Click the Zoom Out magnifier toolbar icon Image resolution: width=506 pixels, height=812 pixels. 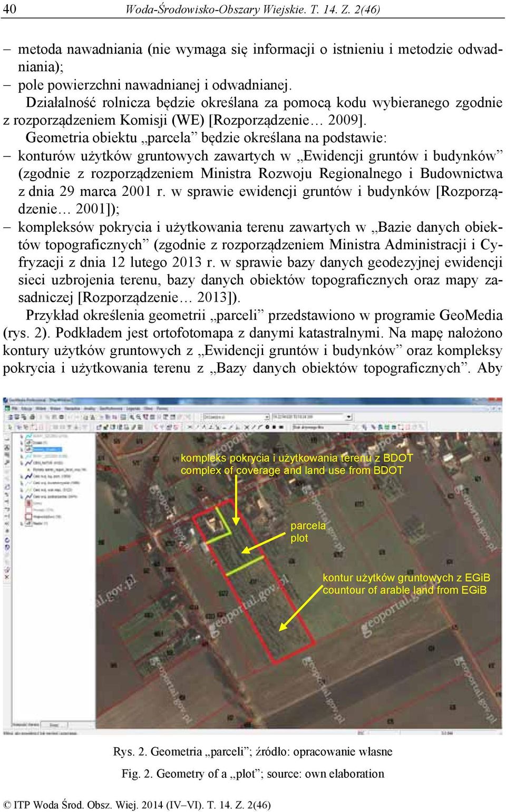(x=139, y=417)
